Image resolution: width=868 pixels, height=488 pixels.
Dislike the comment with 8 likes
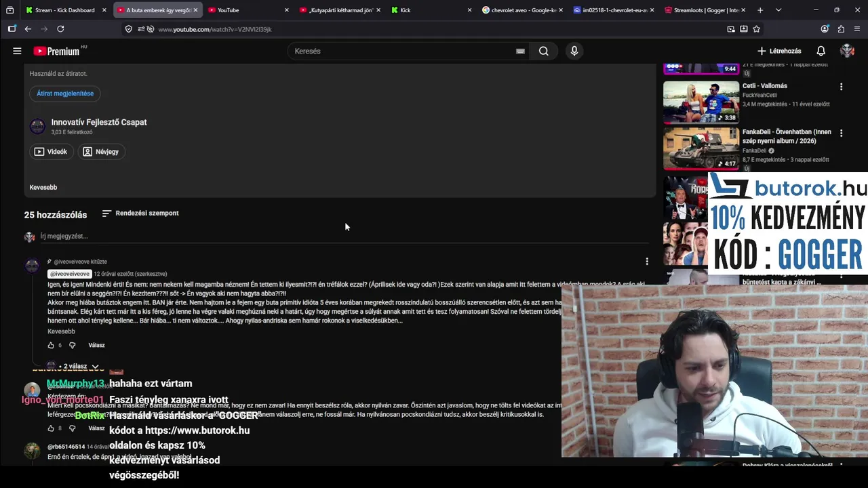click(x=73, y=428)
